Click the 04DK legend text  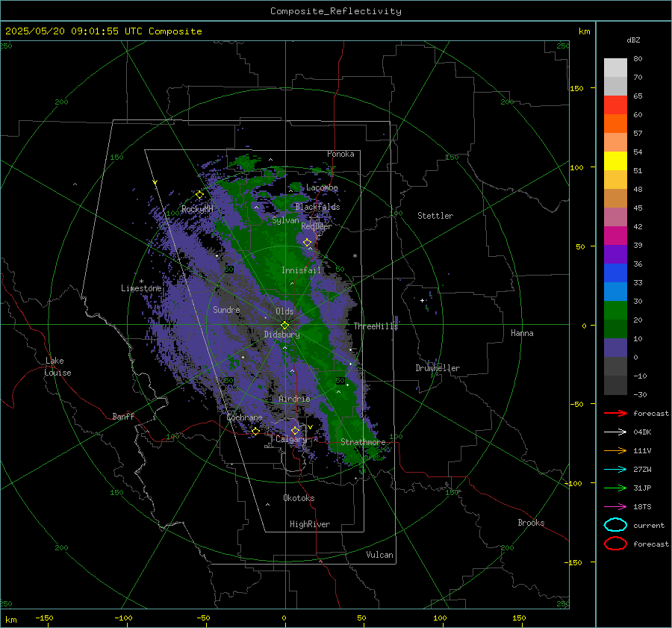click(x=642, y=432)
